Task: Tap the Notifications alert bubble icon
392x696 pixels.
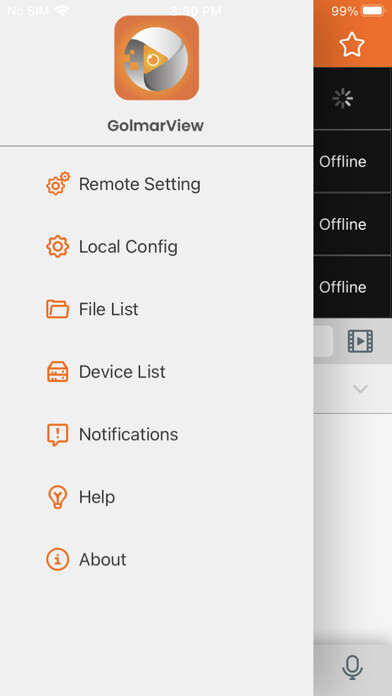Action: coord(58,435)
